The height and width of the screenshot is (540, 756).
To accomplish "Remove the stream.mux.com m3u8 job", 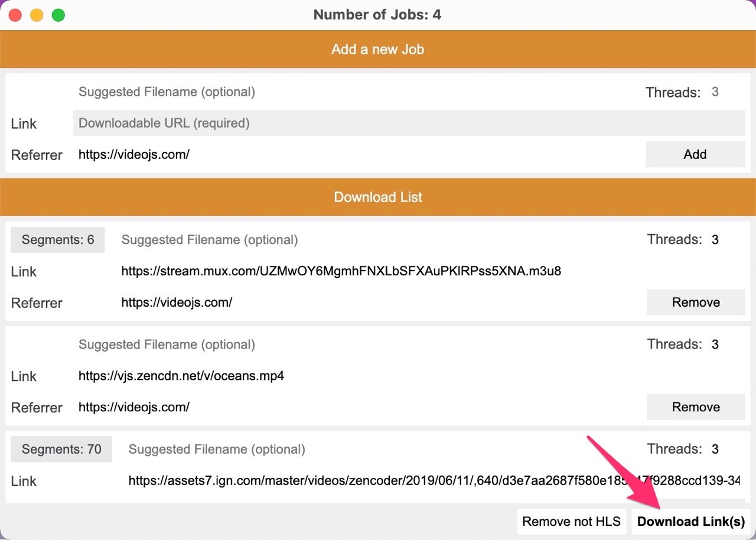I will click(x=696, y=302).
